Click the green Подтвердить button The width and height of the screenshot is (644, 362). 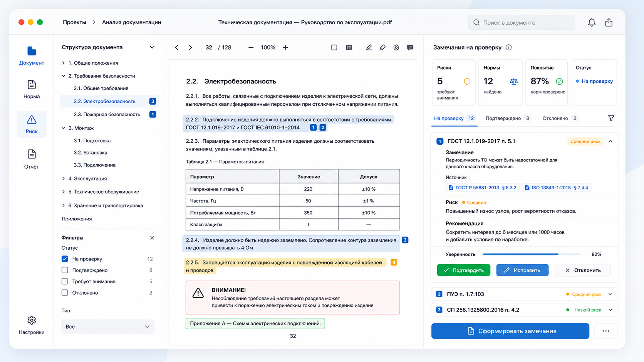[463, 270]
